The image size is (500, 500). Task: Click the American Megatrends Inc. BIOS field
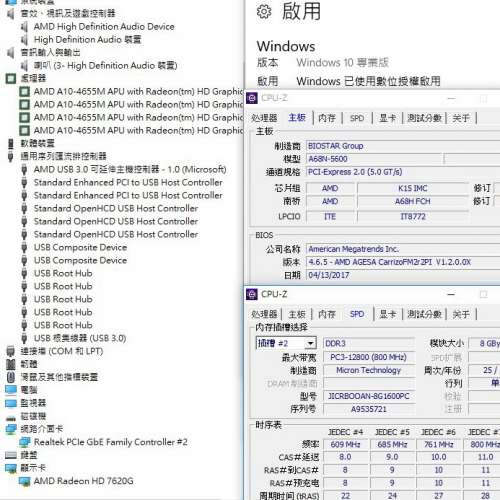(403, 249)
